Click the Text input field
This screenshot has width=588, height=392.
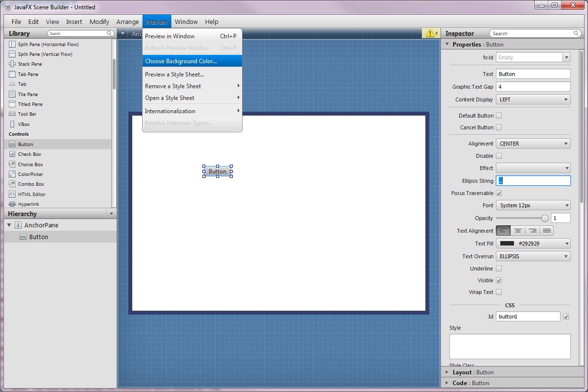pyautogui.click(x=533, y=74)
